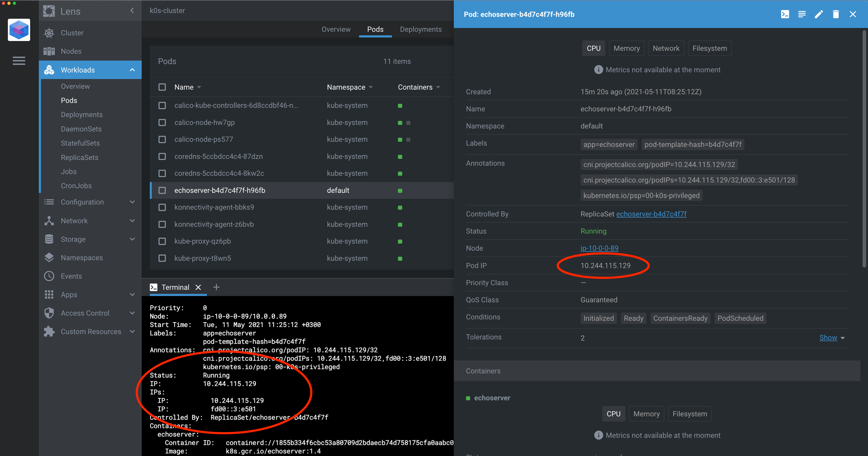Open pod logs icon in header
Viewport: 868px width, 456px height.
(x=802, y=14)
